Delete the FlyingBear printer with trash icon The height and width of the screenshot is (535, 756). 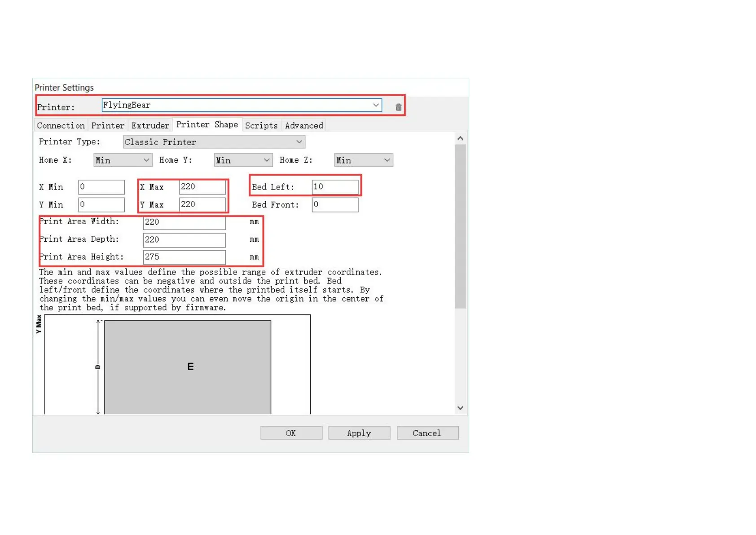398,107
